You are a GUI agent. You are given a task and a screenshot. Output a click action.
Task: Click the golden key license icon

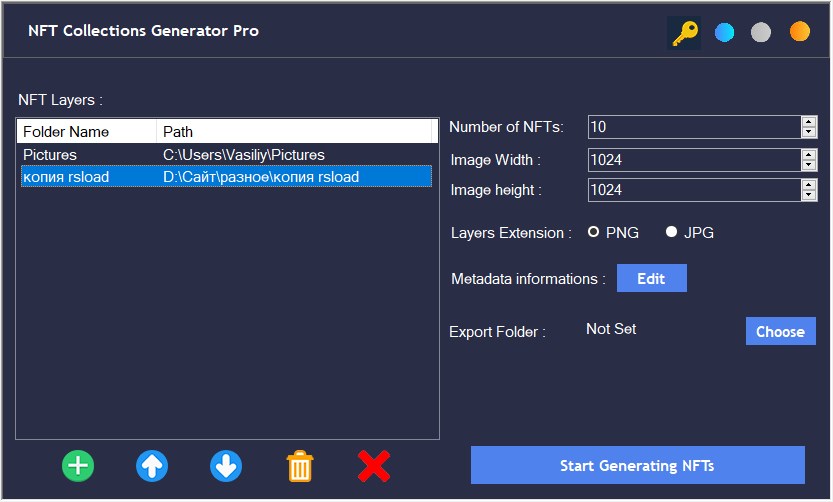[x=684, y=32]
